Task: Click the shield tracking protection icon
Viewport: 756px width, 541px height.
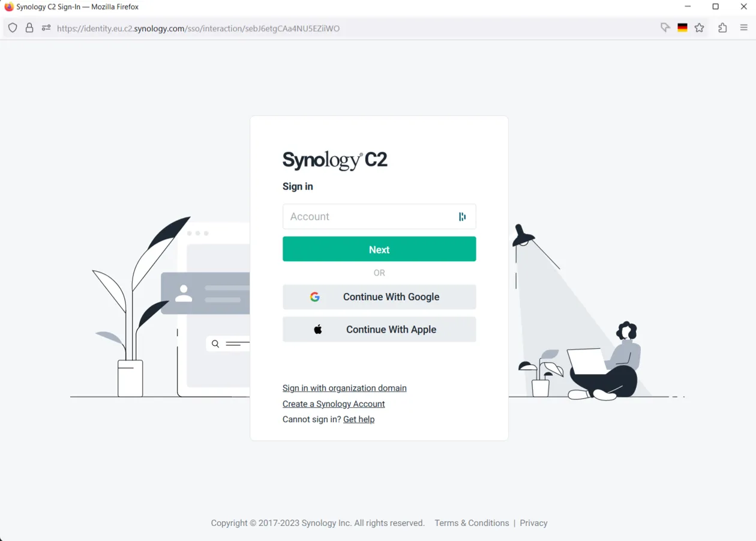Action: point(13,28)
